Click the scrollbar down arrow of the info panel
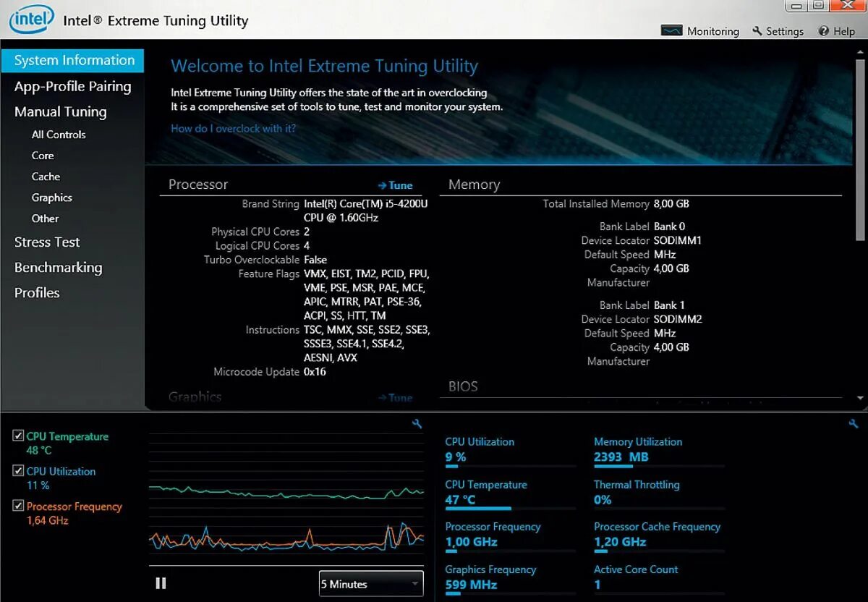This screenshot has height=602, width=868. click(x=860, y=398)
